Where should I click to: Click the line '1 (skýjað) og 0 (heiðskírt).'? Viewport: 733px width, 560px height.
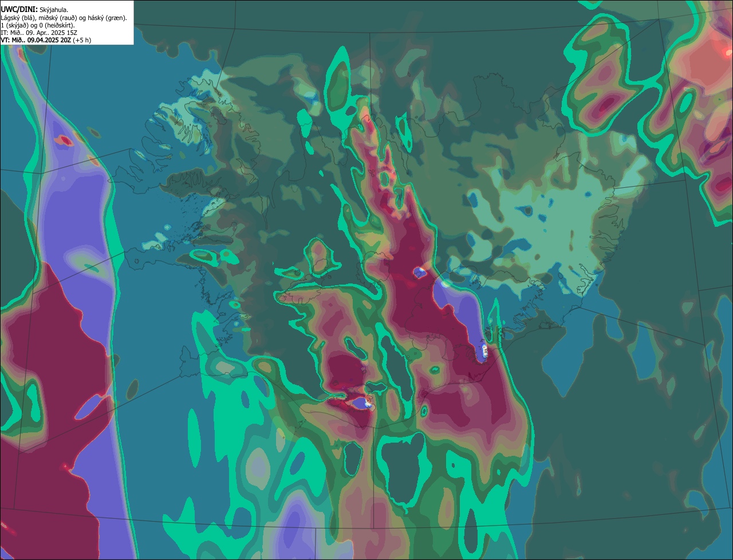38,25
